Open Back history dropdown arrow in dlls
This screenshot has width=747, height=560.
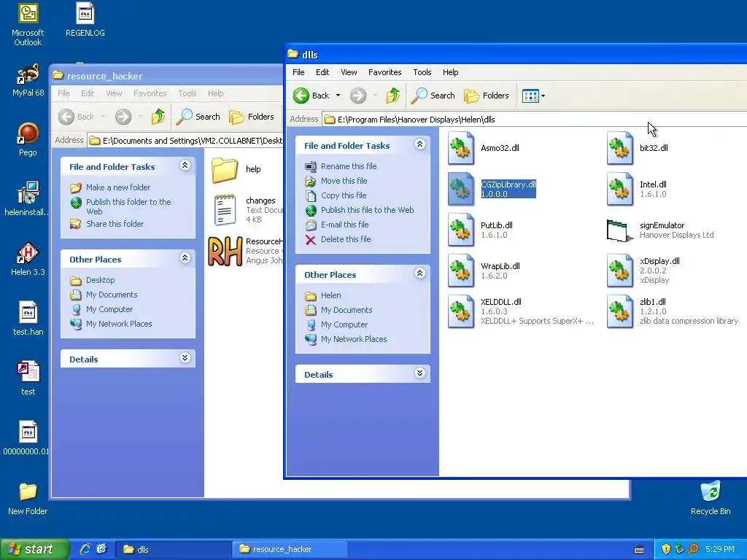338,96
